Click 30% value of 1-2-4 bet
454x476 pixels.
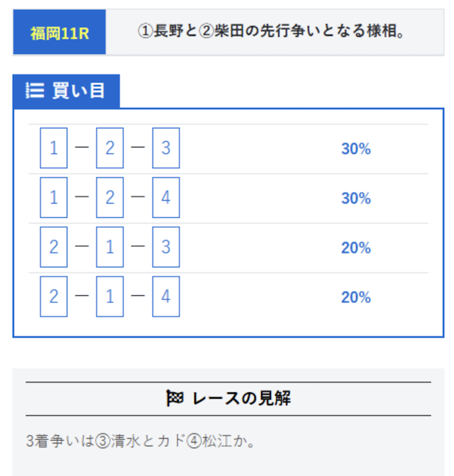click(x=356, y=198)
